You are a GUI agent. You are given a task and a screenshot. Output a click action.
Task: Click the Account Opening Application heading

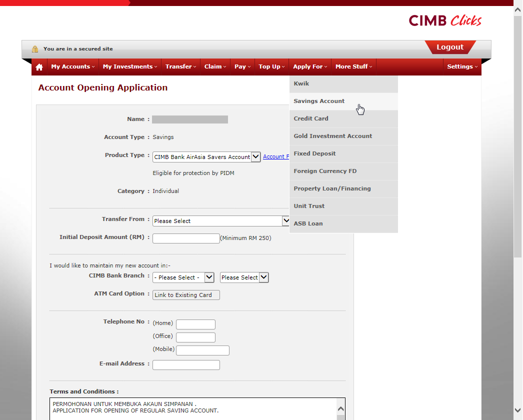coord(102,87)
